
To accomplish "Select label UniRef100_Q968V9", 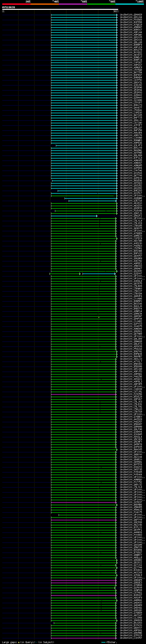I will coord(131,620).
